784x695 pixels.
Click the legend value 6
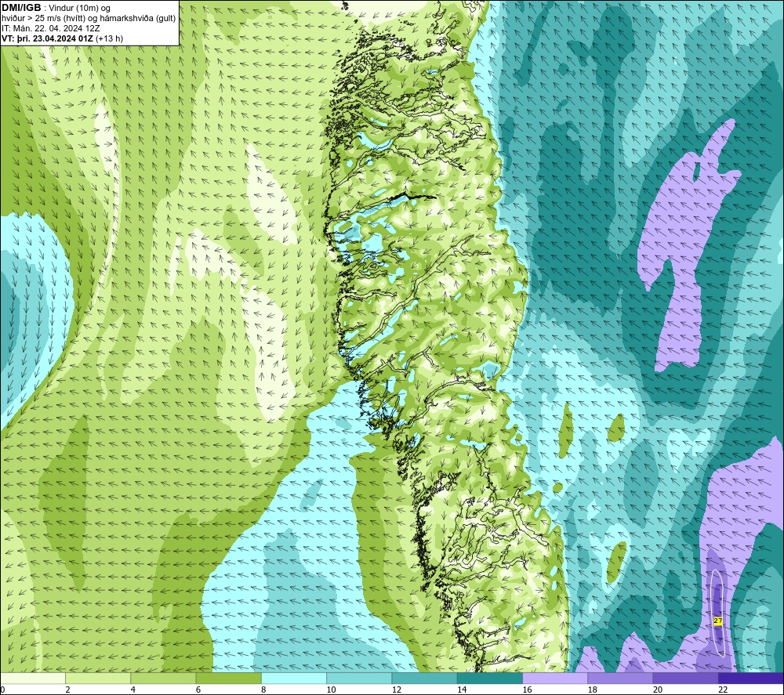(x=198, y=690)
